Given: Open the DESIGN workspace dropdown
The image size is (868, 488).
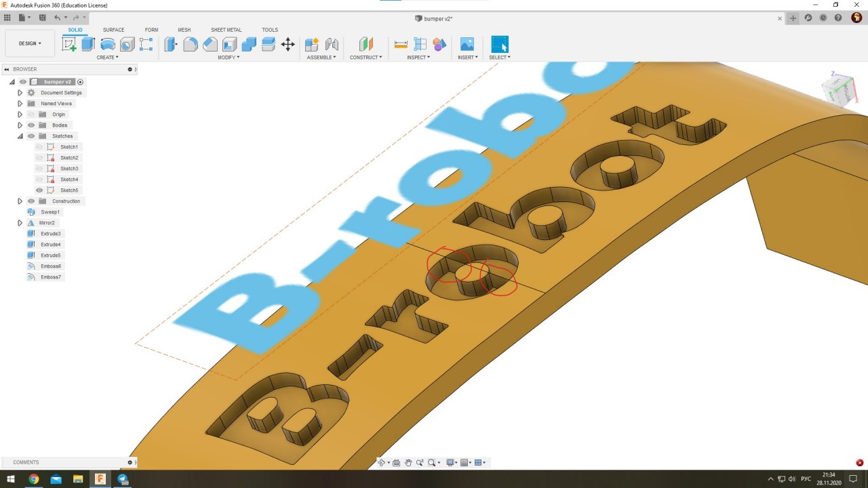Looking at the screenshot, I should 30,43.
